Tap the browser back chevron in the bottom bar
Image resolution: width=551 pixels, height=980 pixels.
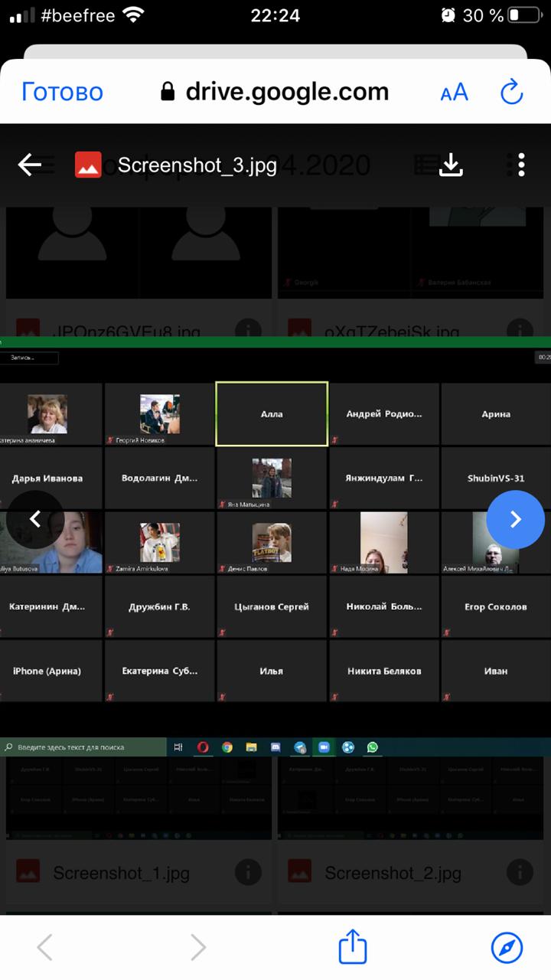point(45,948)
